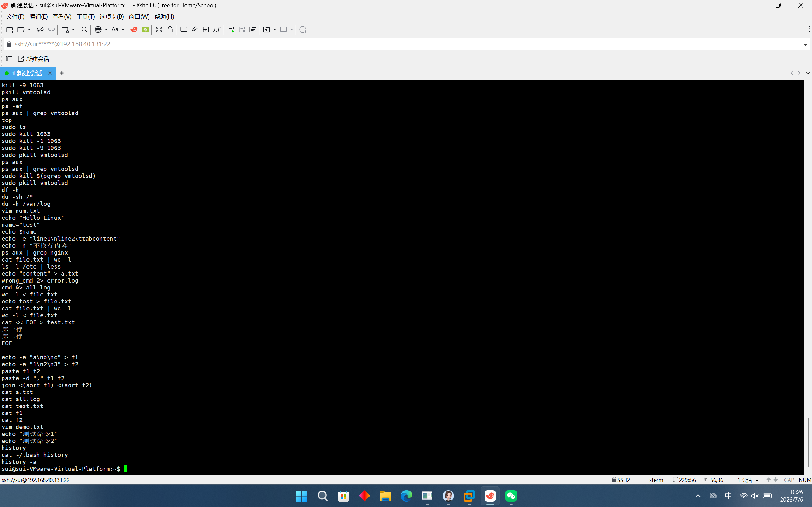Switch the 中 input method indicator
This screenshot has height=507, width=812.
(728, 496)
